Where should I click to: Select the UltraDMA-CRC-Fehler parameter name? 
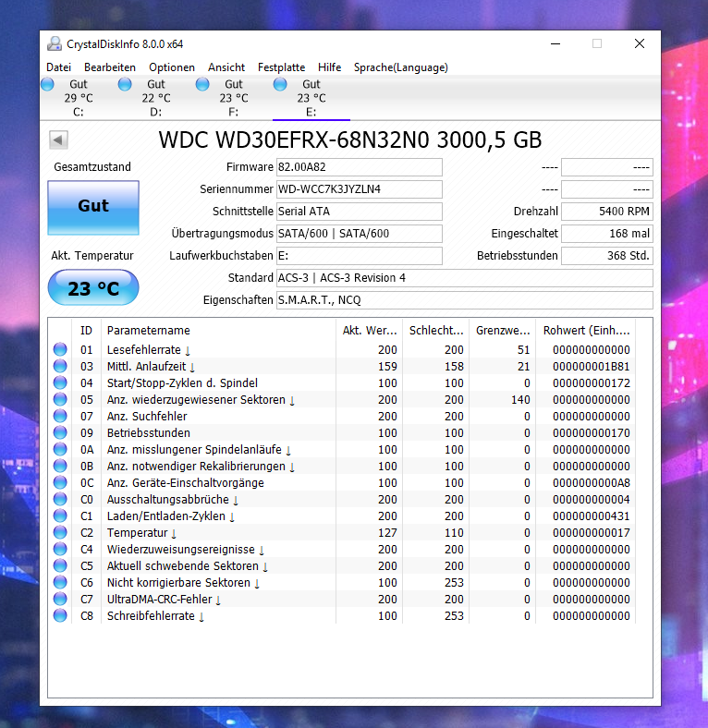tap(159, 599)
